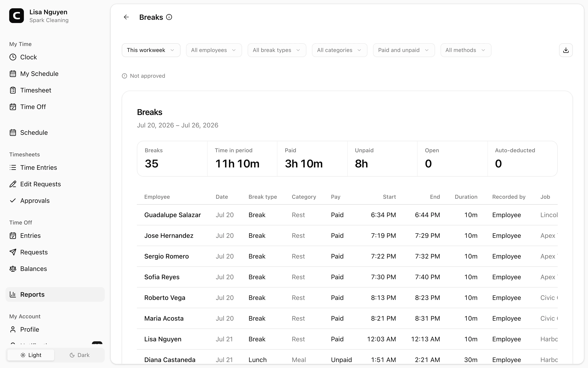The width and height of the screenshot is (588, 368).
Task: Open the All methods filter
Action: (x=466, y=50)
